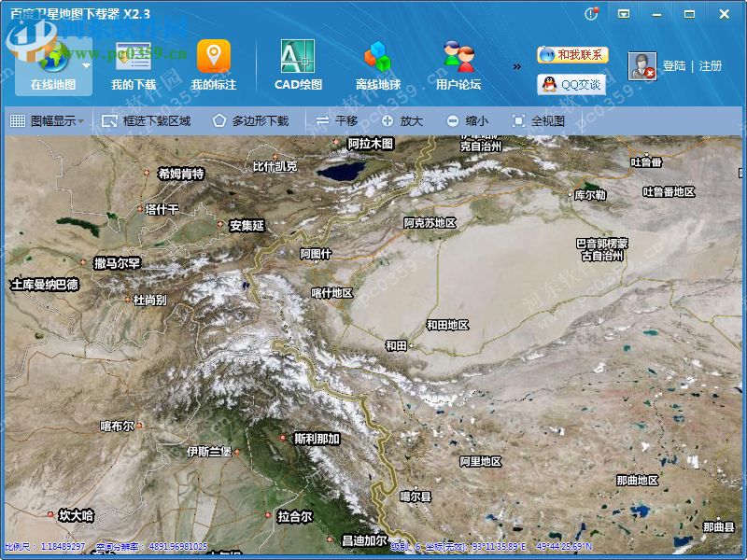Image resolution: width=747 pixels, height=560 pixels.
Task: Open 用户论坛 user forum icon
Action: (x=458, y=56)
